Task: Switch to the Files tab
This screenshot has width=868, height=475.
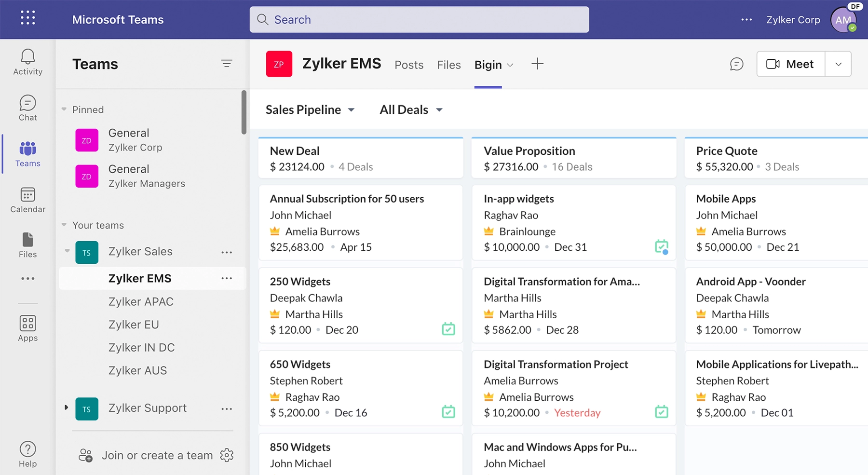Action: (x=449, y=65)
